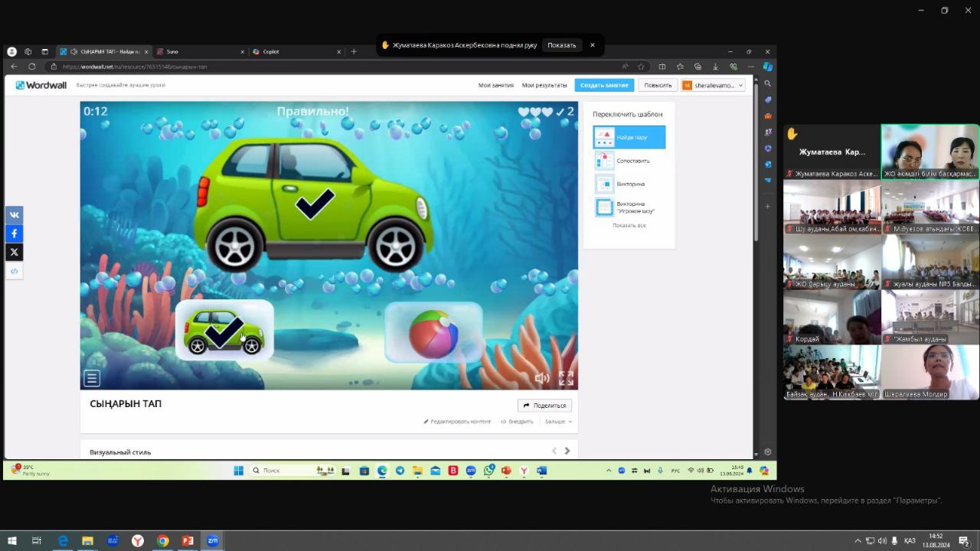Share the page via the Facebook icon
Viewport: 980px width, 551px height.
[14, 233]
